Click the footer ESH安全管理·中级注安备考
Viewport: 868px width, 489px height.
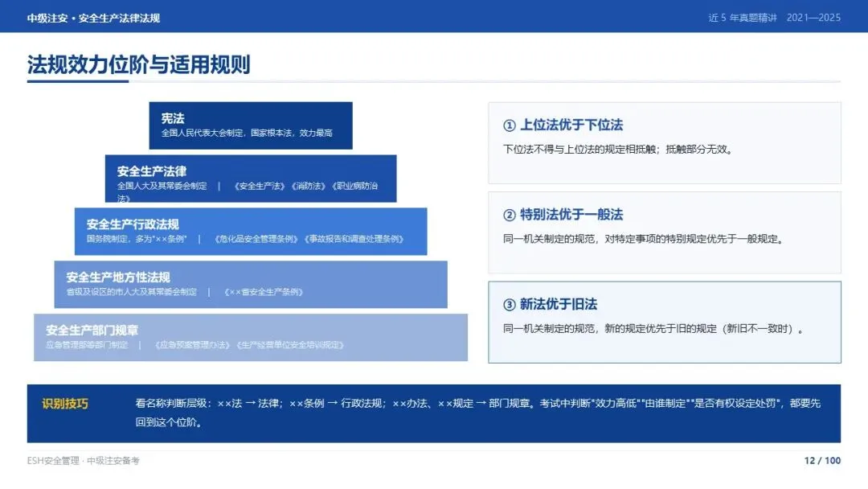(83, 461)
